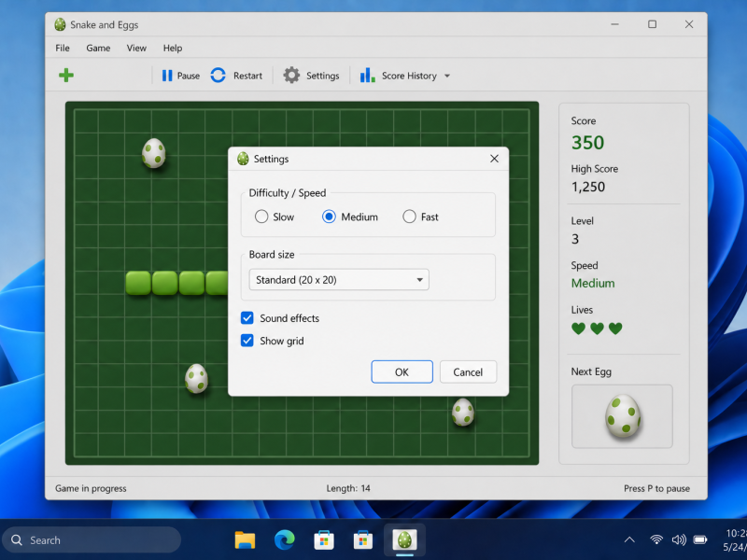This screenshot has height=560, width=747.
Task: Click the first green heart life
Action: point(578,329)
